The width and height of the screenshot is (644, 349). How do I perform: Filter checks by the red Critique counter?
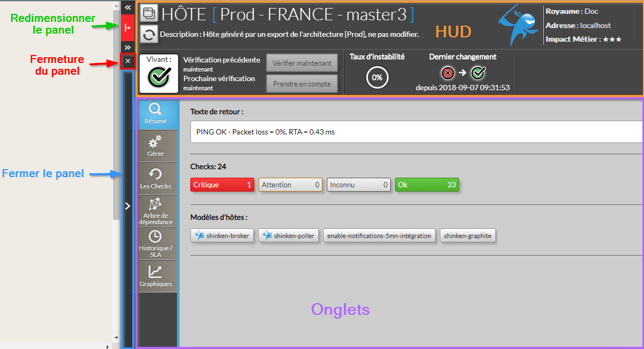(x=222, y=185)
